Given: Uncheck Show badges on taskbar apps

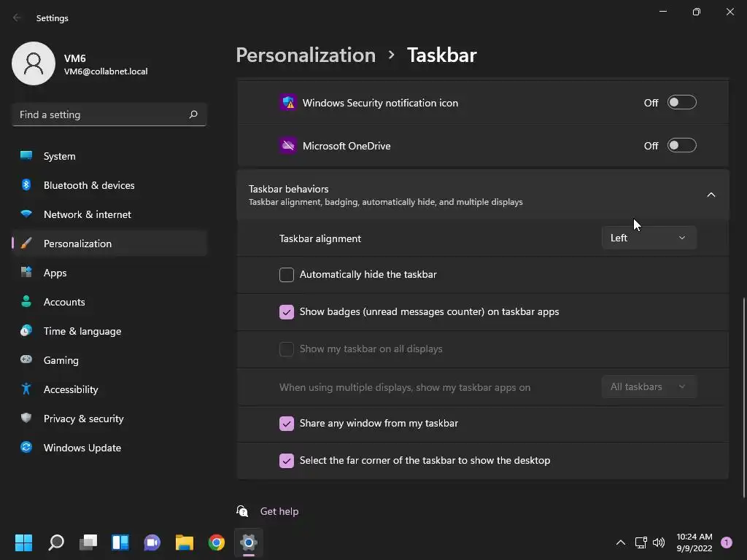Looking at the screenshot, I should (286, 312).
